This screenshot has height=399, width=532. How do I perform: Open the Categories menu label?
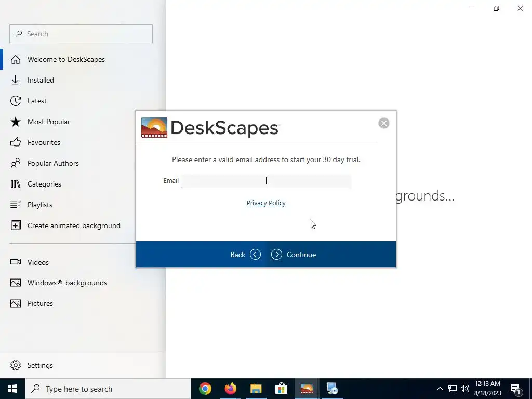pos(45,184)
